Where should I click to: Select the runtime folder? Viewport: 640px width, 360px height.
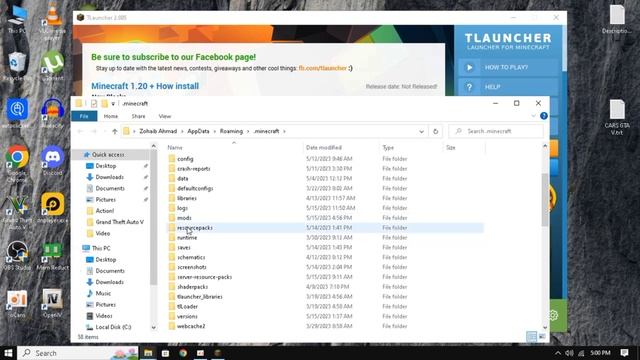tap(187, 238)
